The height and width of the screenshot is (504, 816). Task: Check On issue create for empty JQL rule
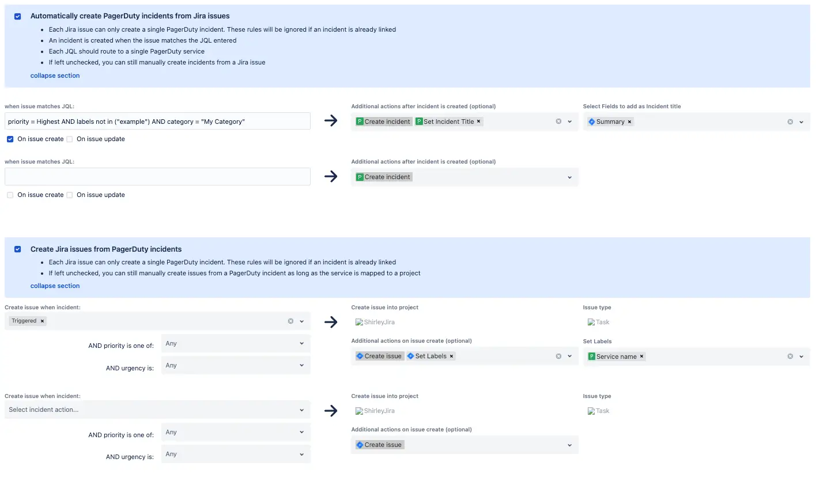[10, 195]
